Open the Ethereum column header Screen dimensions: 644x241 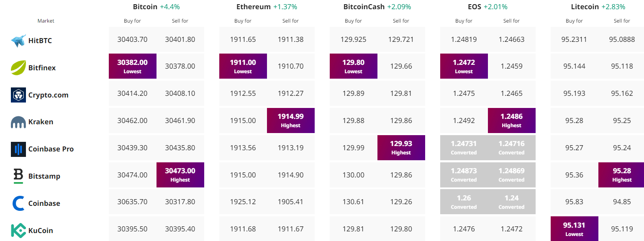(x=254, y=7)
